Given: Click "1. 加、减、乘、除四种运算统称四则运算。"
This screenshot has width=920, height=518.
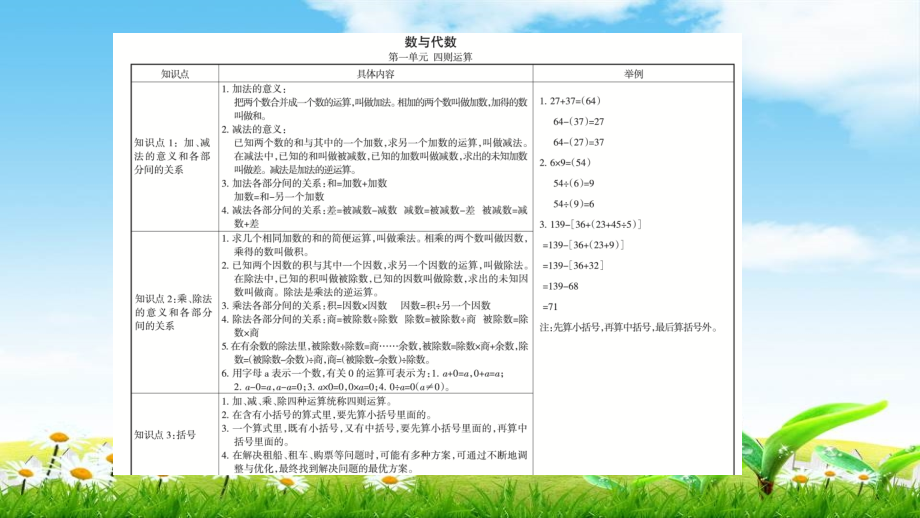Looking at the screenshot, I should 307,401.
